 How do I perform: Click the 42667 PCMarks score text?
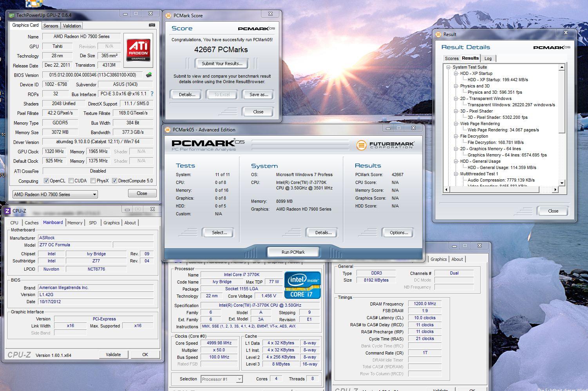pyautogui.click(x=221, y=50)
